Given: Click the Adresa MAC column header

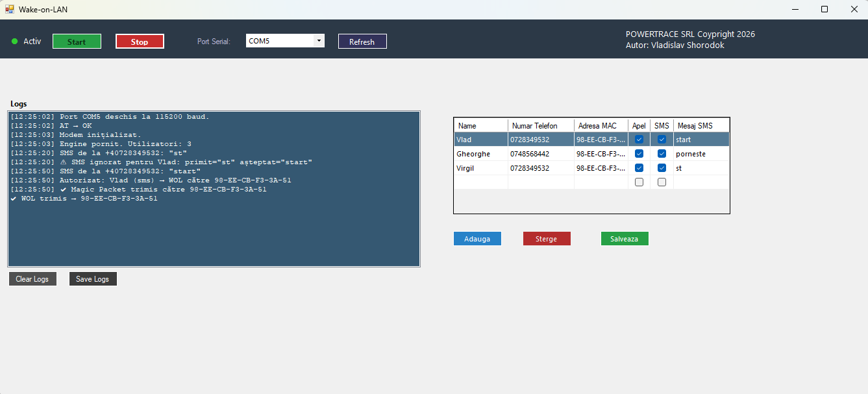Looking at the screenshot, I should click(601, 125).
